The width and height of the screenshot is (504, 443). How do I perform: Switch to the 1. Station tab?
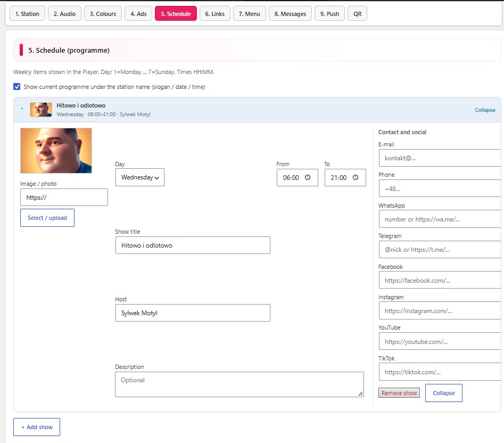27,14
